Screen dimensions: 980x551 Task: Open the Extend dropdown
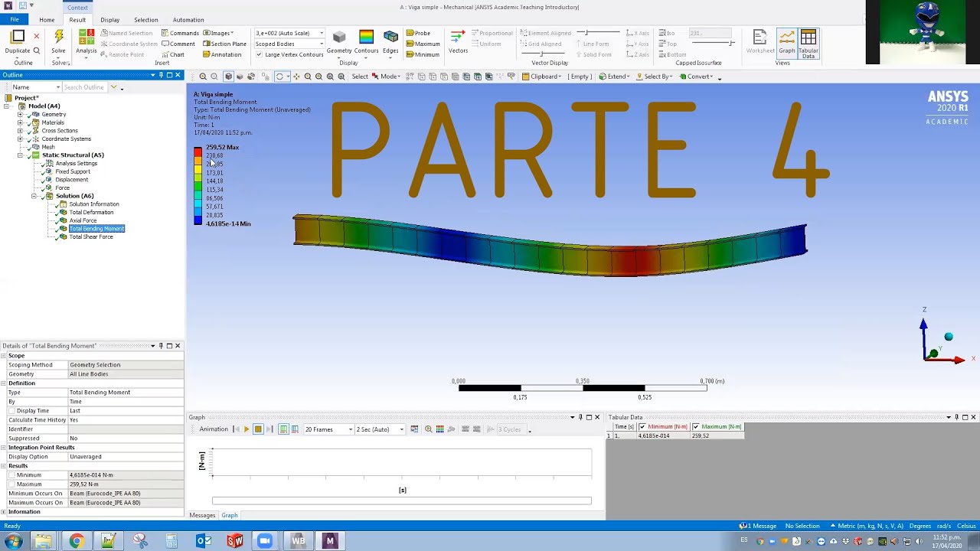[x=614, y=77]
